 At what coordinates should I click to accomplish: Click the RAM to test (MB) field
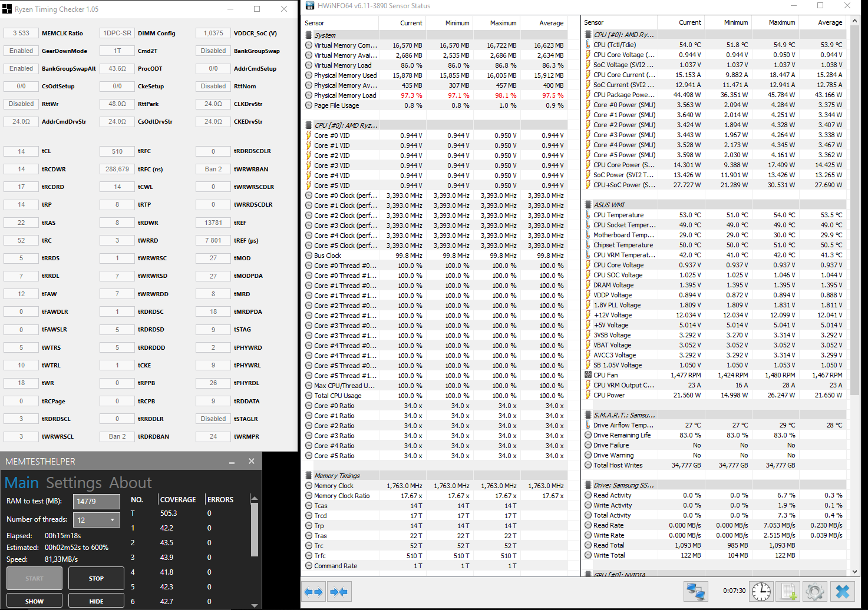pyautogui.click(x=97, y=501)
